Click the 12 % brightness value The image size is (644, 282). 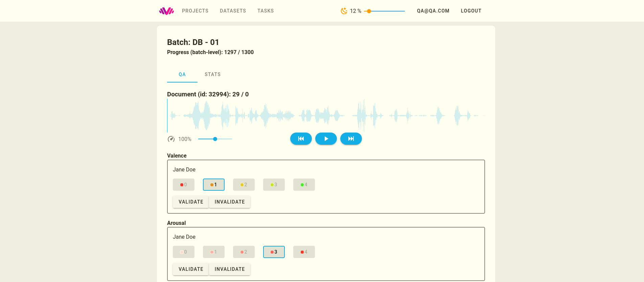tap(355, 11)
